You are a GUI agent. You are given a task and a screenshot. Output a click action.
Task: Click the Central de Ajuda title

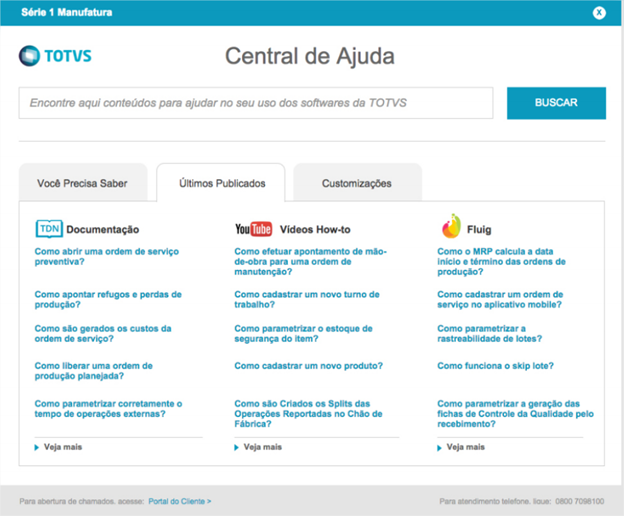[x=310, y=56]
